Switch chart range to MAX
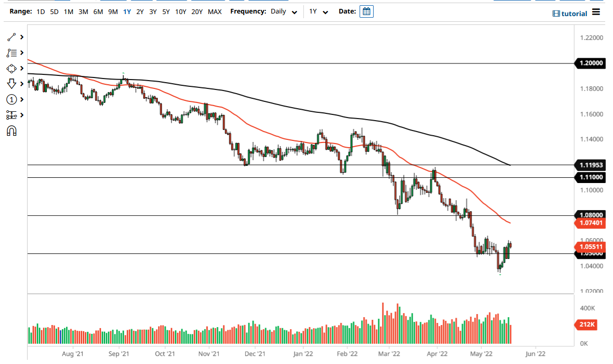 (214, 10)
